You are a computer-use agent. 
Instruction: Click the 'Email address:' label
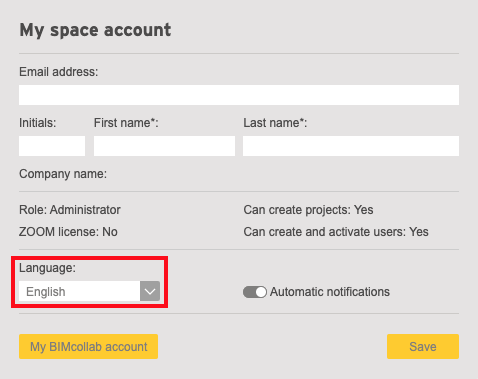(x=59, y=72)
